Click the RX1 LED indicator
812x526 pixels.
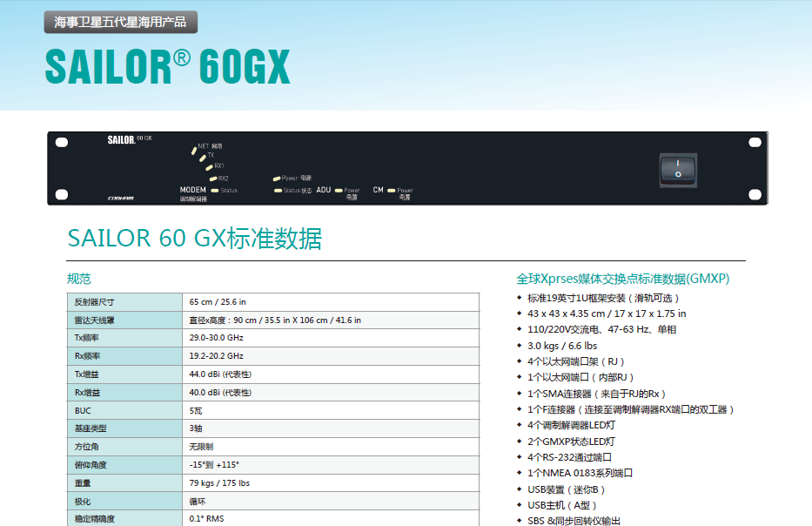pos(209,167)
